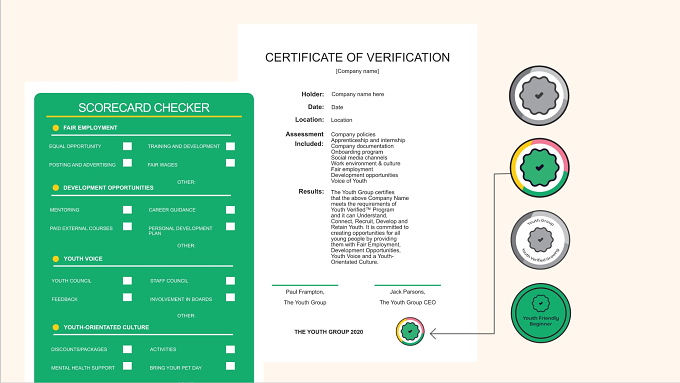Screen dimensions: 680x383
Task: Click the Development Opportunities section heading
Action: (108, 188)
